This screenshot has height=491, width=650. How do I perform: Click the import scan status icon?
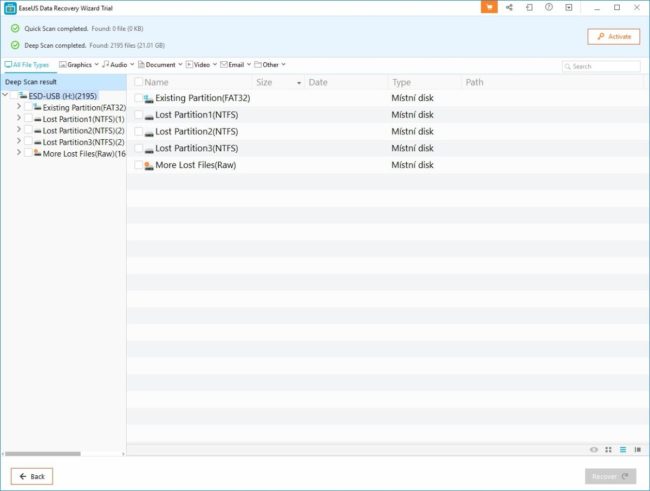click(x=529, y=7)
